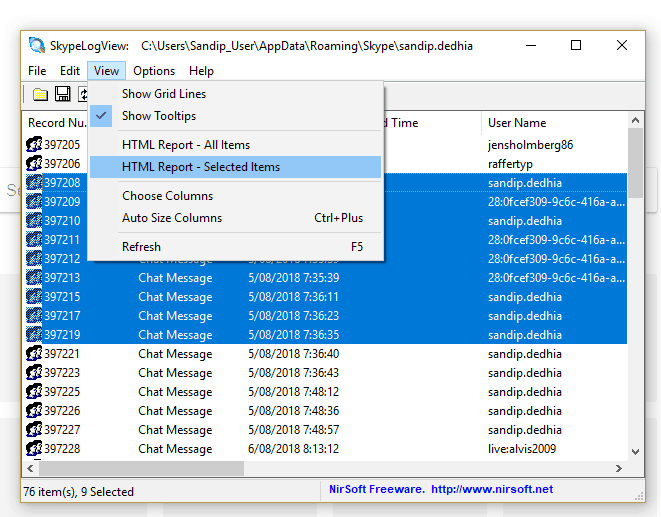661x517 pixels.
Task: Open the Help menu
Action: pyautogui.click(x=201, y=71)
